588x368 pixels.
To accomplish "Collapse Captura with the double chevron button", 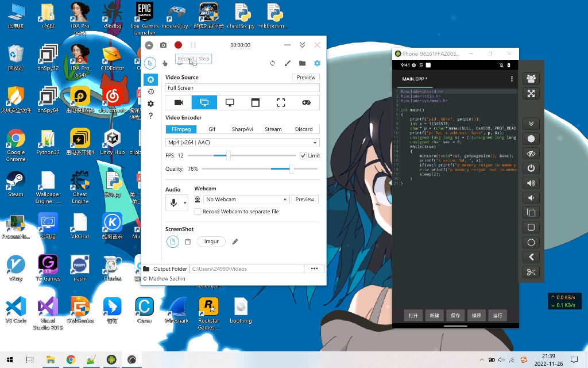I will (302, 45).
